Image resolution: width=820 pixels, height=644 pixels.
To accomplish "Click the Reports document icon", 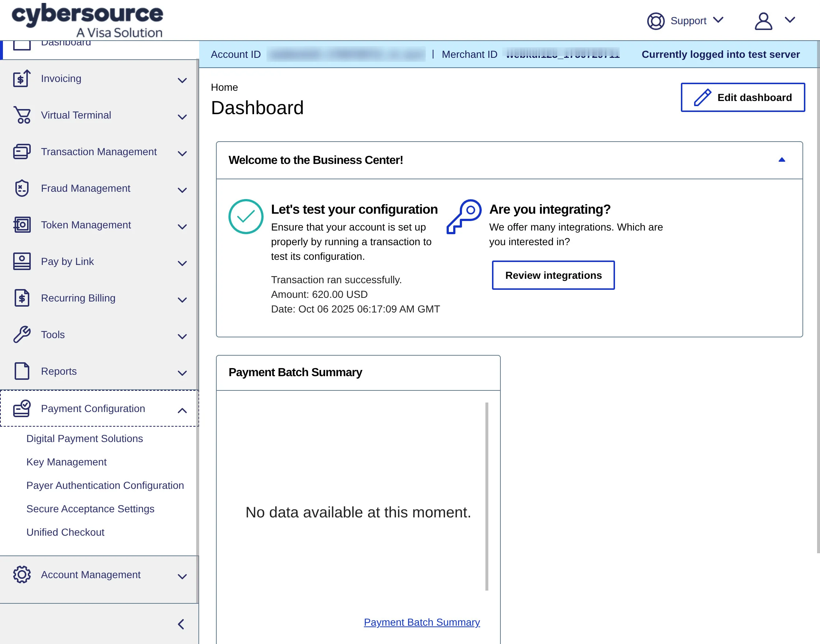I will click(x=22, y=371).
